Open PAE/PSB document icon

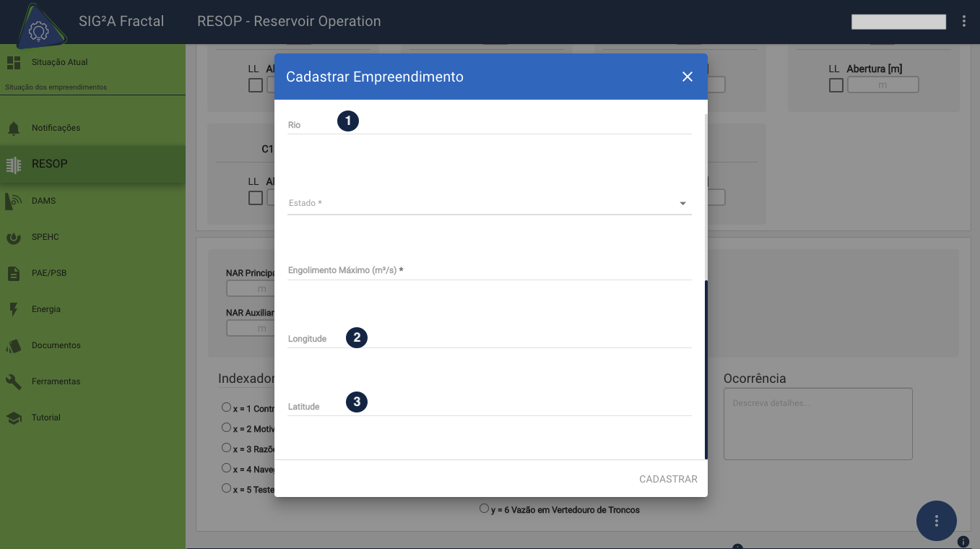pyautogui.click(x=14, y=273)
